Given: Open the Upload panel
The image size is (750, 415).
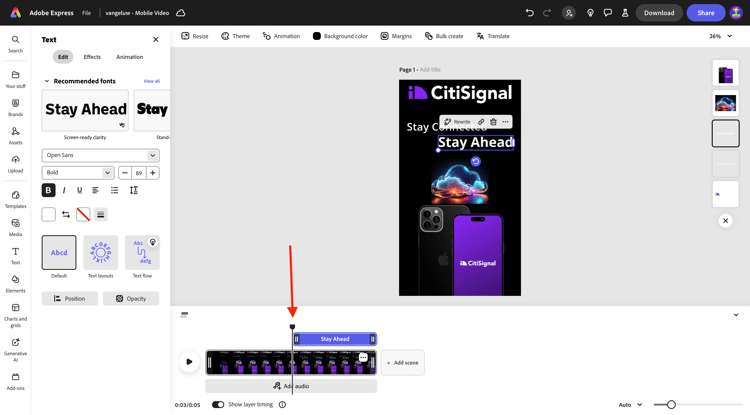Looking at the screenshot, I should coord(15,164).
